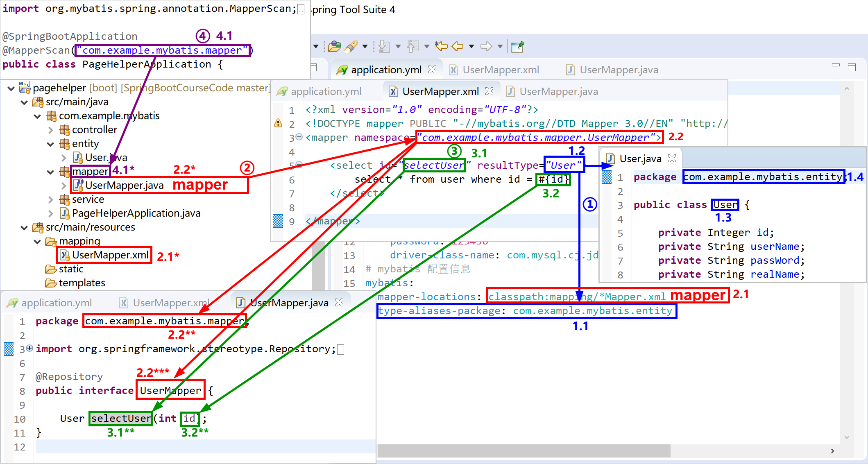The width and height of the screenshot is (868, 464).
Task: Click the horizontal scrollbar in editor bottom
Action: 524,450
